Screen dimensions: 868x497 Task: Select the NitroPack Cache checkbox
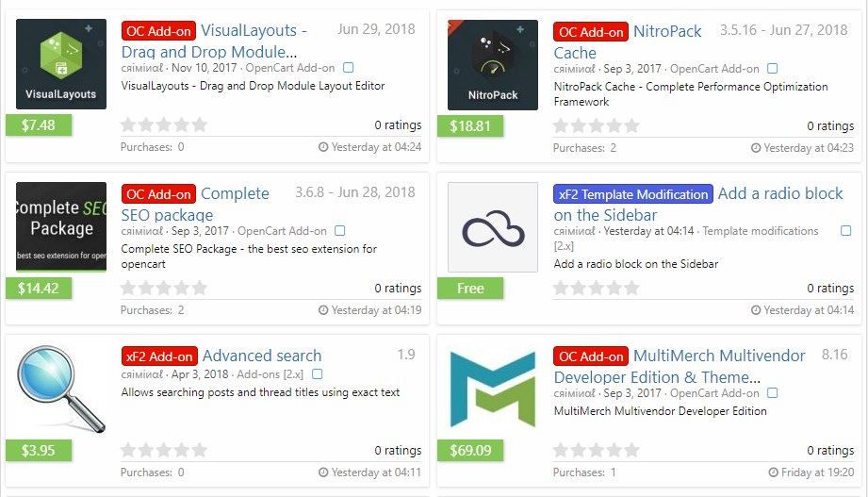pyautogui.click(x=773, y=68)
